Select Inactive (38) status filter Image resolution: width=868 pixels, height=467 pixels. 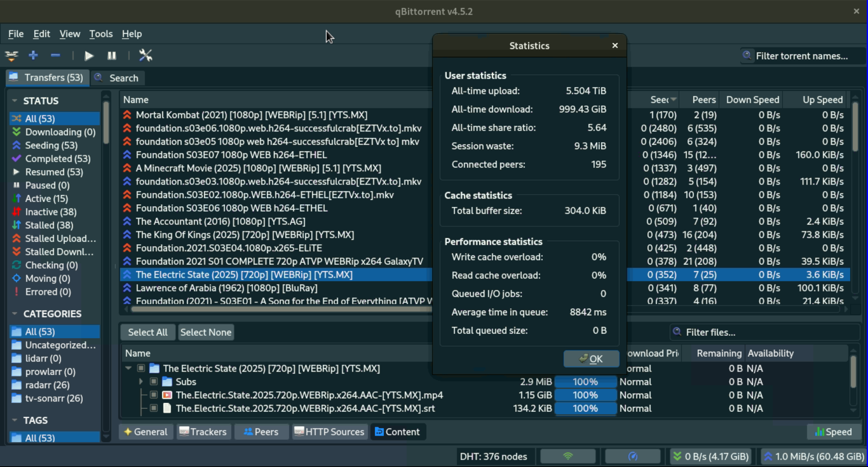[x=54, y=212]
